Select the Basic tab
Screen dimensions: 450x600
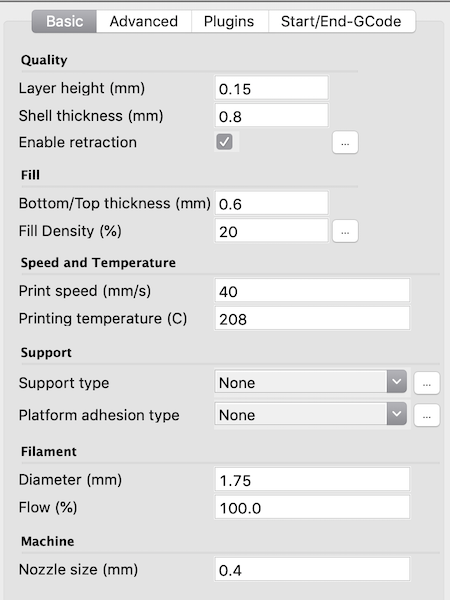(64, 21)
